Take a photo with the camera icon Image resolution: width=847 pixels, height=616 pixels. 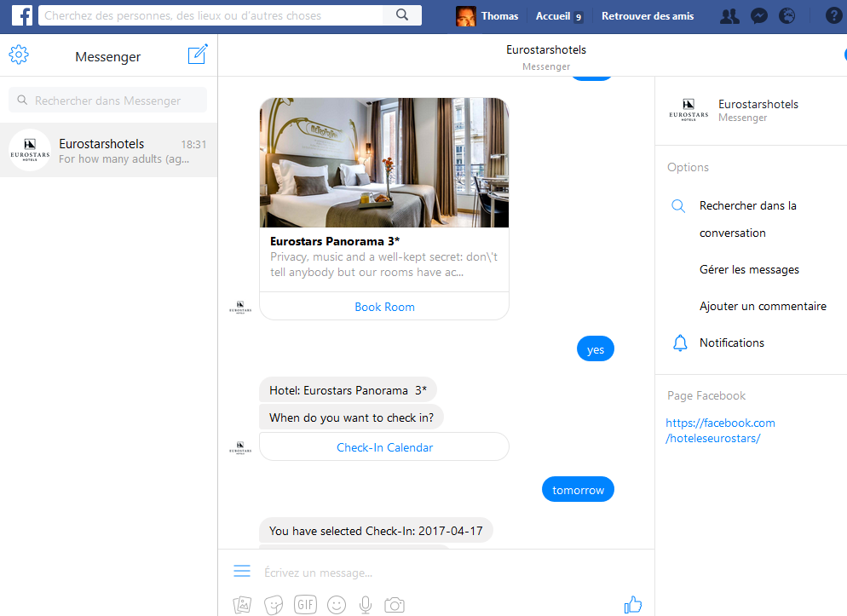[x=395, y=605]
